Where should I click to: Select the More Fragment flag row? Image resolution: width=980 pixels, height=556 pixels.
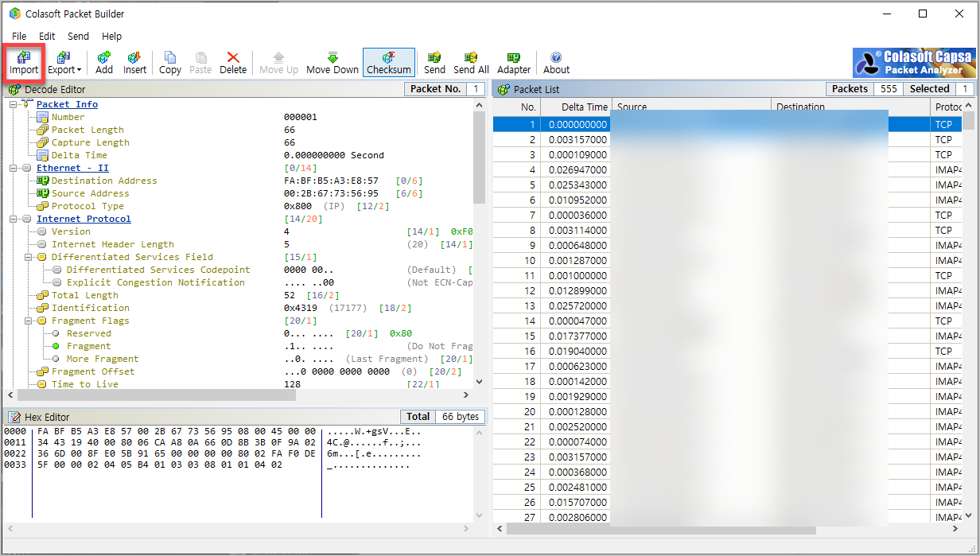(x=103, y=359)
